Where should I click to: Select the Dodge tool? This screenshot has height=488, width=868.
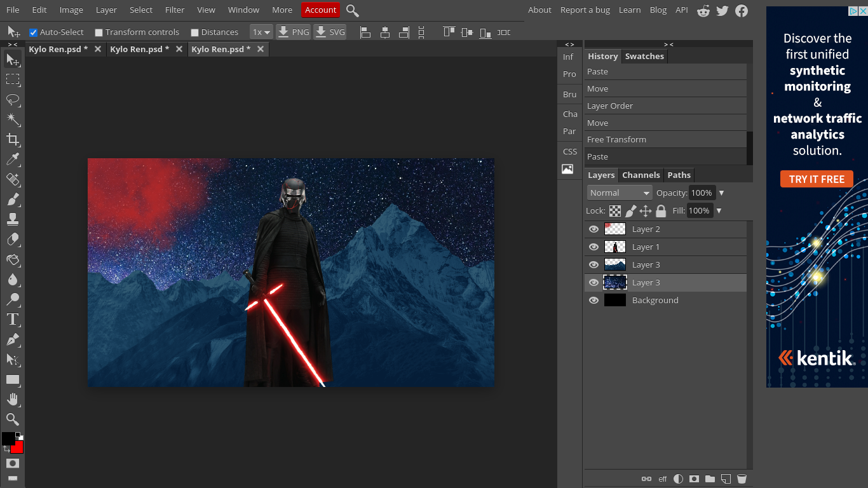coord(13,299)
